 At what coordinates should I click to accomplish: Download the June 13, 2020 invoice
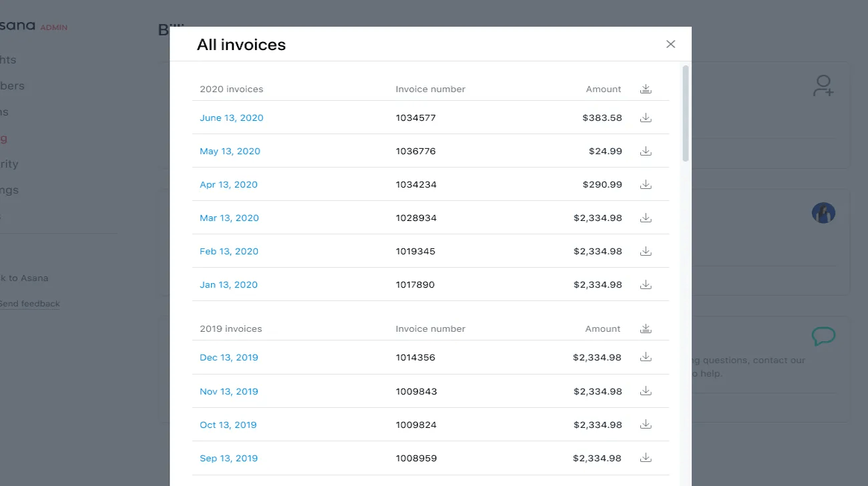click(645, 117)
